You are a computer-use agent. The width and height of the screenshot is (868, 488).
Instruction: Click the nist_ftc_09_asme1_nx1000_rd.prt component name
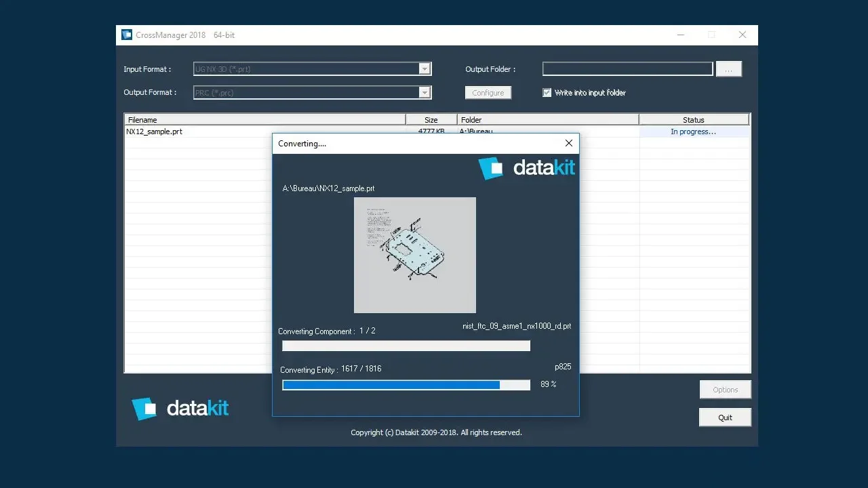[x=517, y=326]
